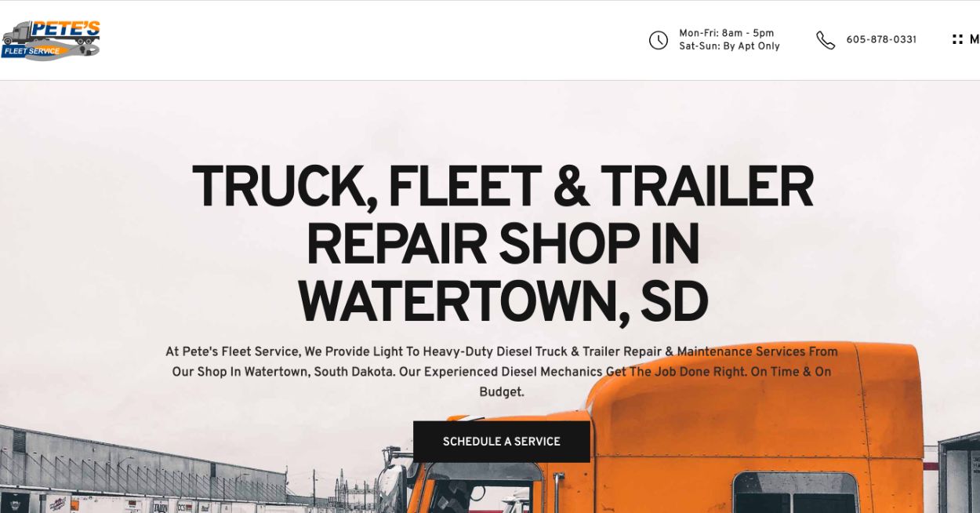Click the truck graphic in the logo
The height and width of the screenshot is (513, 980).
click(17, 35)
